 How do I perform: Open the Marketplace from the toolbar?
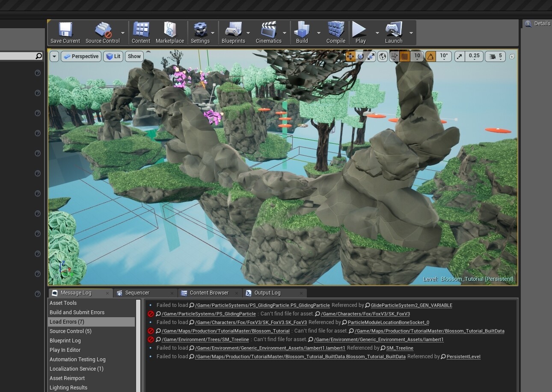(x=169, y=32)
